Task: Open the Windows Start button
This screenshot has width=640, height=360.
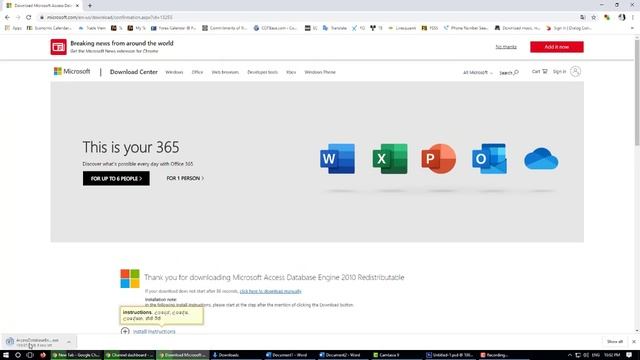Action: pos(6,355)
